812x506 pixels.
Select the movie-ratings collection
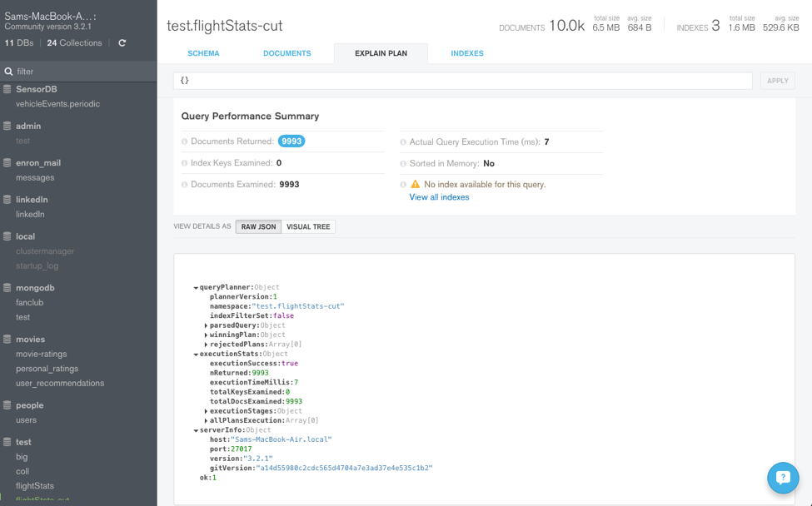pos(41,354)
